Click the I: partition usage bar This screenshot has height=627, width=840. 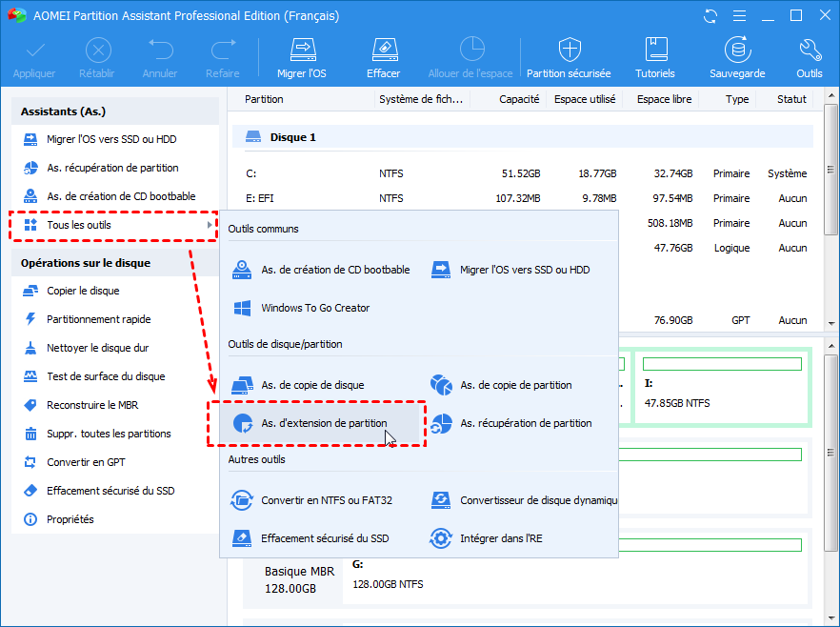tap(721, 364)
